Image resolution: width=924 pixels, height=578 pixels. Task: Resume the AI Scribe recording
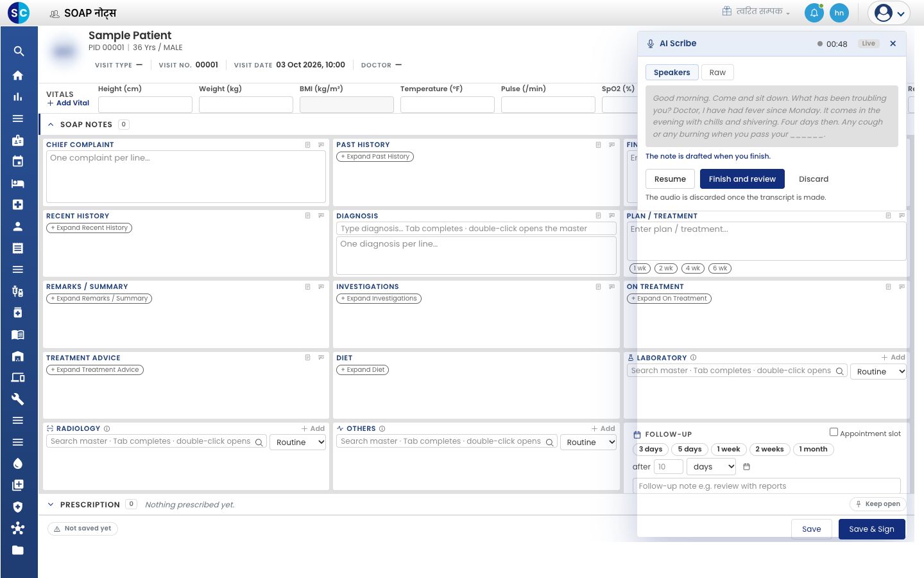670,179
